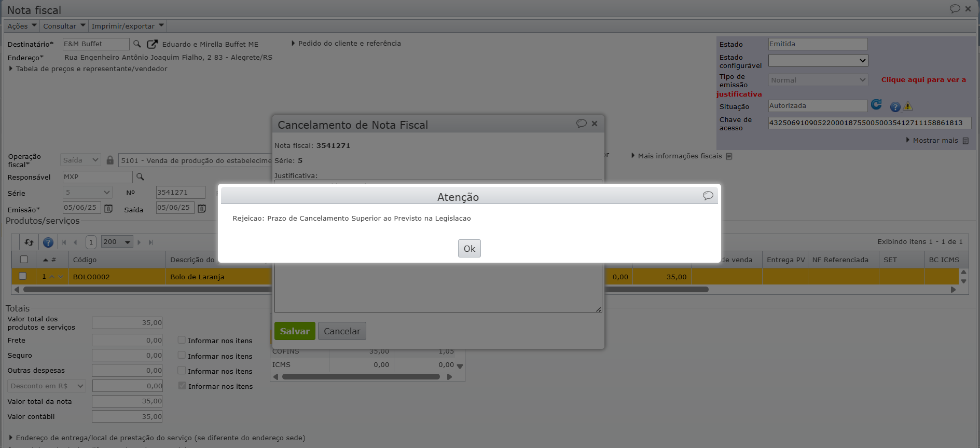
Task: Click the green Salvar button
Action: click(295, 331)
